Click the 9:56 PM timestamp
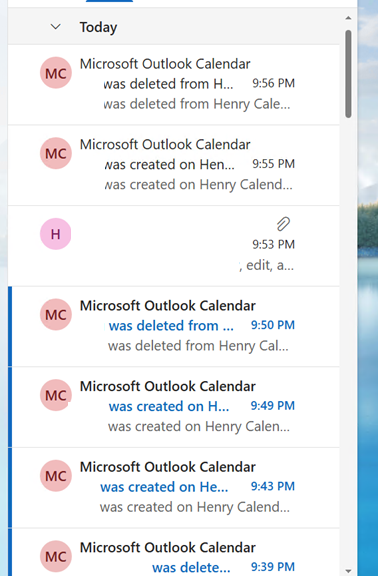Screen dimensions: 378x576 (x=273, y=83)
